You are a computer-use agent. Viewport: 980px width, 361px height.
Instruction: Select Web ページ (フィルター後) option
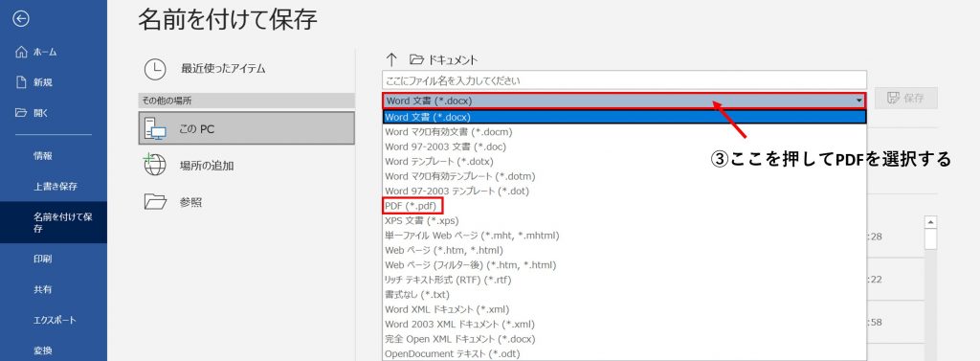pos(624,265)
